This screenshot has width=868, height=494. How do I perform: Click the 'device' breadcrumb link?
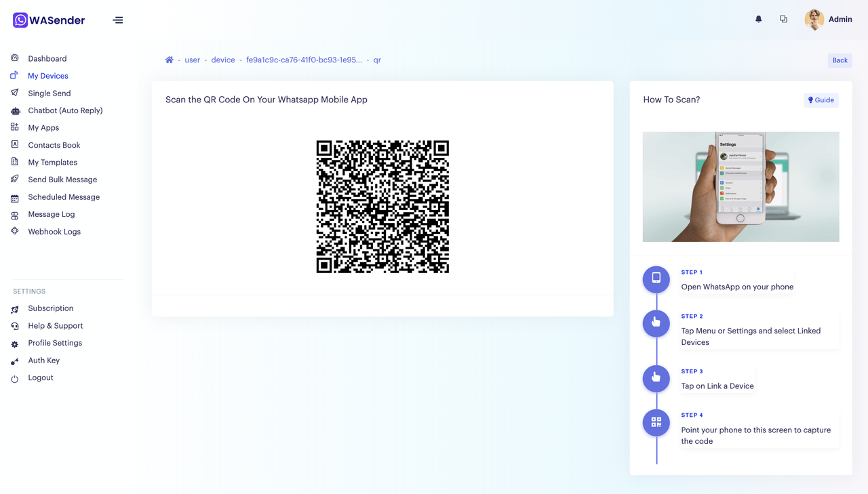[223, 60]
